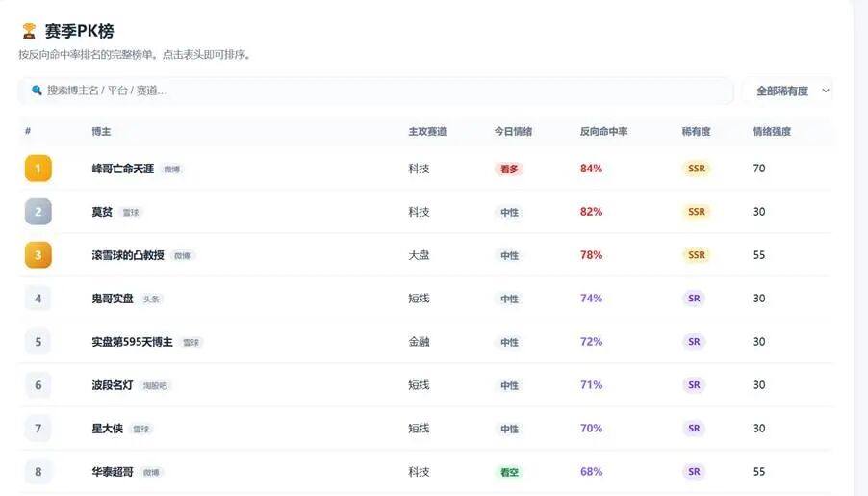
Task: Select the rank 6 row 波段名灯
Action: coord(425,385)
